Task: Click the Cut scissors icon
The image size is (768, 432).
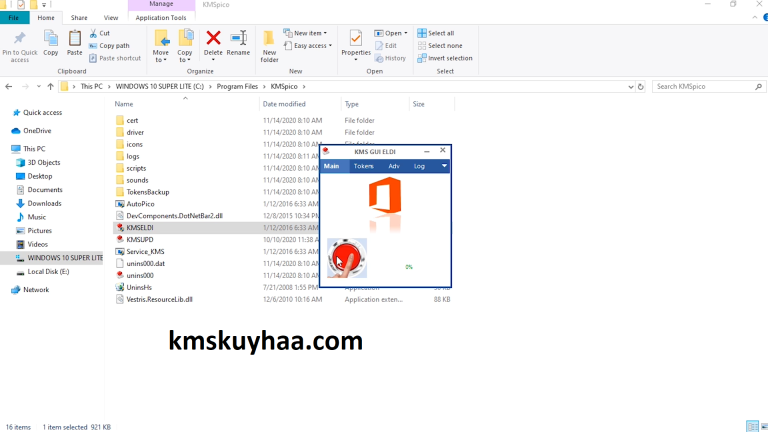Action: pyautogui.click(x=93, y=33)
